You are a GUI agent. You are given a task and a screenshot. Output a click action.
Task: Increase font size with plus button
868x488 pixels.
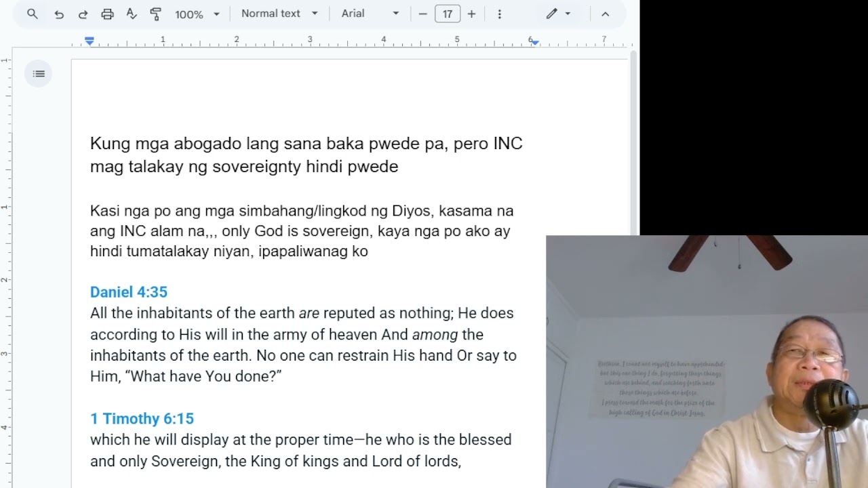[x=472, y=14]
